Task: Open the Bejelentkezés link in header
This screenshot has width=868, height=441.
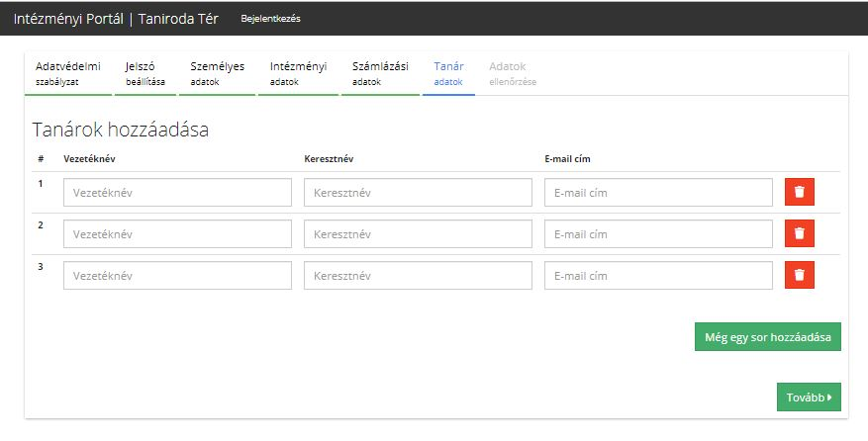Action: (x=270, y=19)
